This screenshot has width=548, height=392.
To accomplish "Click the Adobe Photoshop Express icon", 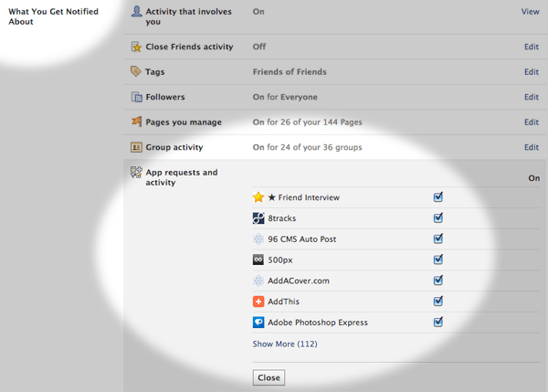I will pos(258,322).
